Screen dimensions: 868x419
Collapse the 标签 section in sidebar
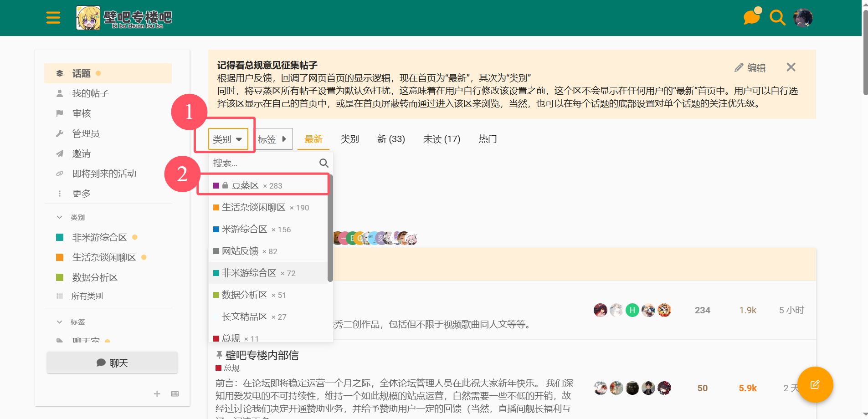(60, 322)
